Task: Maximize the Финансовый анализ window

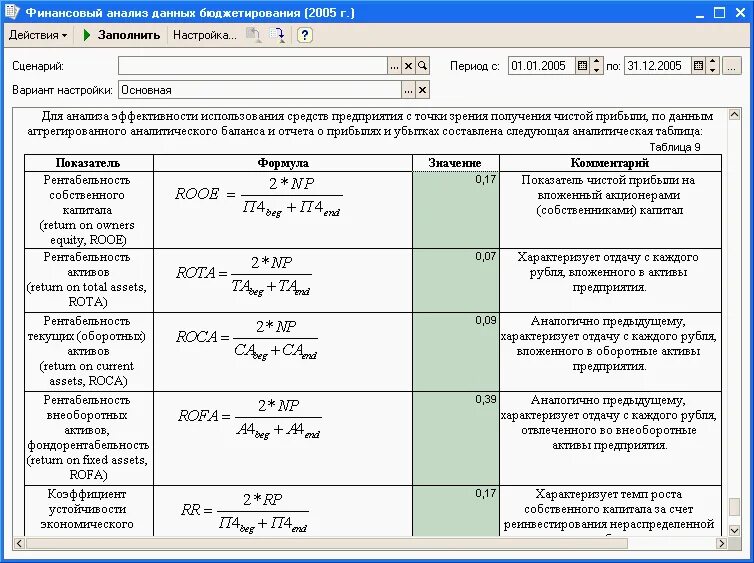Action: coord(719,13)
